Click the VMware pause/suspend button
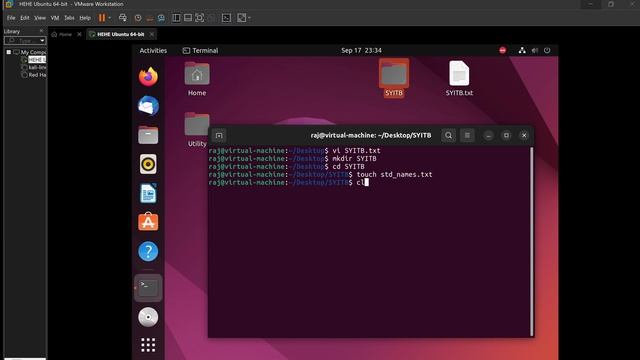This screenshot has width=640, height=360. (x=102, y=18)
